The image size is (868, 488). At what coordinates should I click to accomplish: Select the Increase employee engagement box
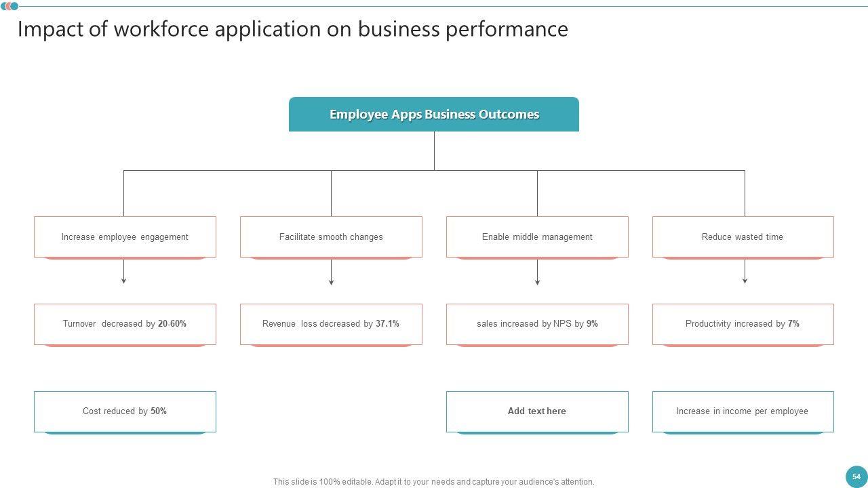point(125,237)
